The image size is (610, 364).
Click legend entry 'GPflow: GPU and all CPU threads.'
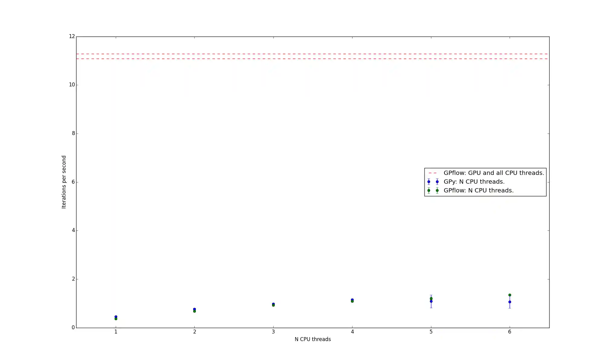(494, 173)
